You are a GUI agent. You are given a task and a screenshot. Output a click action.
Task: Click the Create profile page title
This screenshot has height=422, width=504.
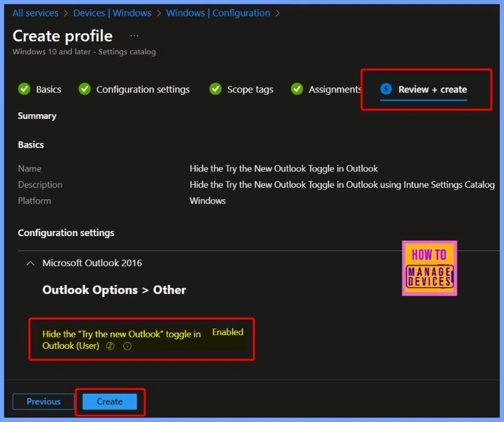coord(63,36)
